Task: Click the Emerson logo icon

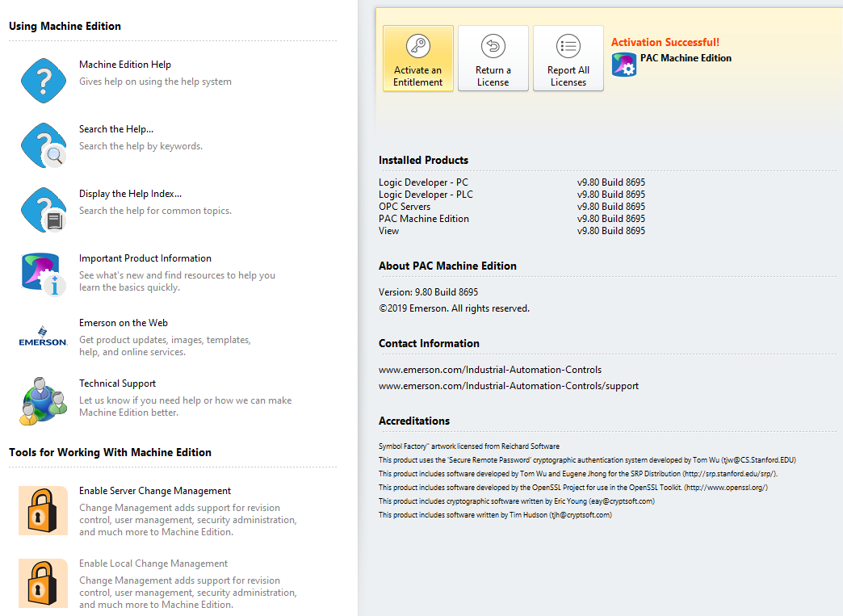Action: (43, 336)
